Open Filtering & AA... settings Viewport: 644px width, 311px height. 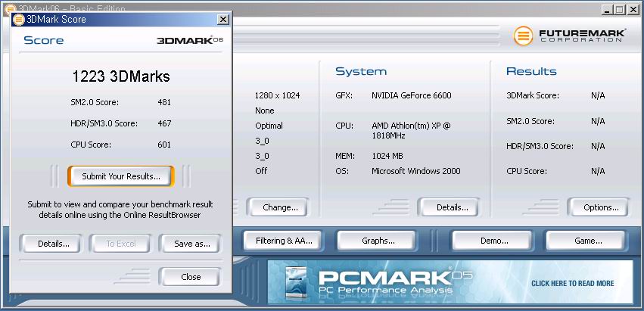284,241
